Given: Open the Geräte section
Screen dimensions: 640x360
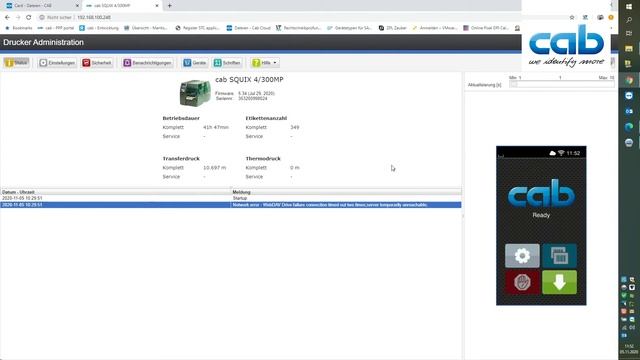Looking at the screenshot, I should click(195, 63).
